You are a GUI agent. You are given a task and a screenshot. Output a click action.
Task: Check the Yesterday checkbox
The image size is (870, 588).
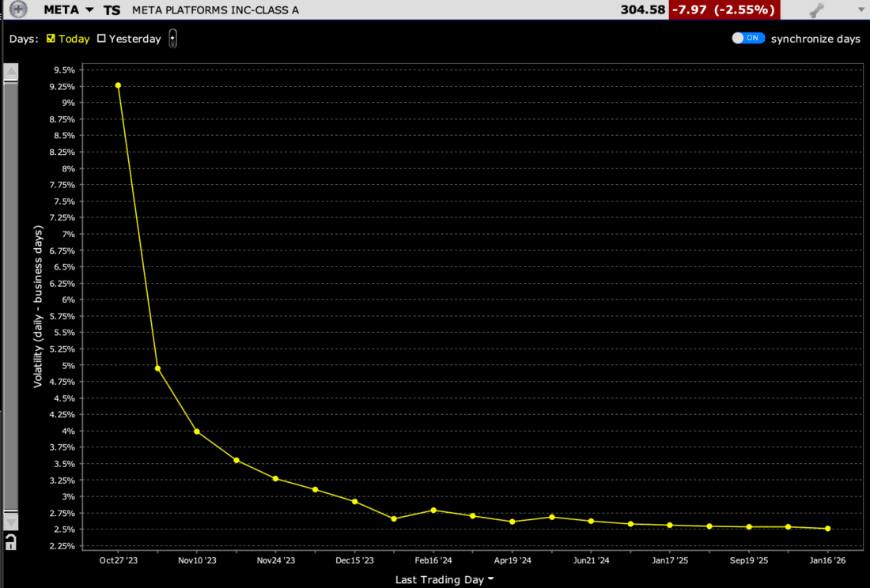tap(101, 37)
